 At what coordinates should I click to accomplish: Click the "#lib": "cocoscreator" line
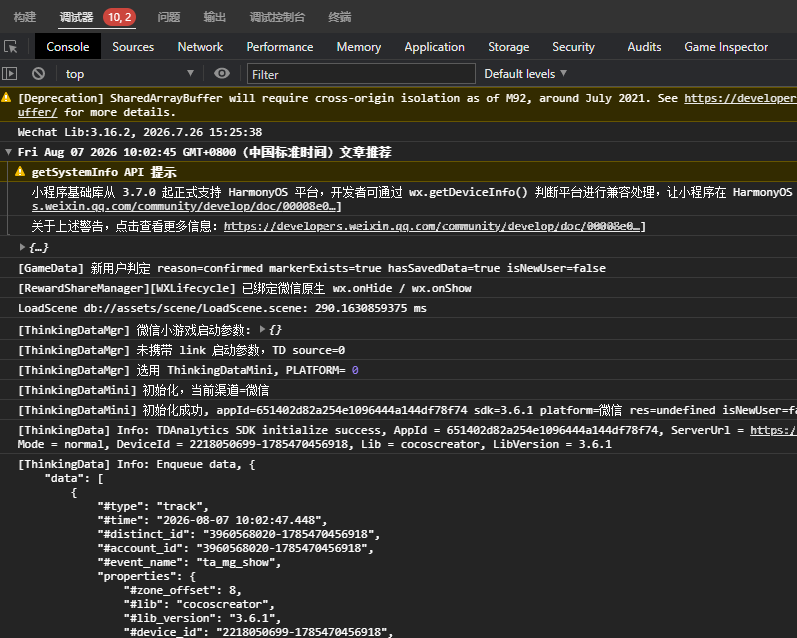199,604
